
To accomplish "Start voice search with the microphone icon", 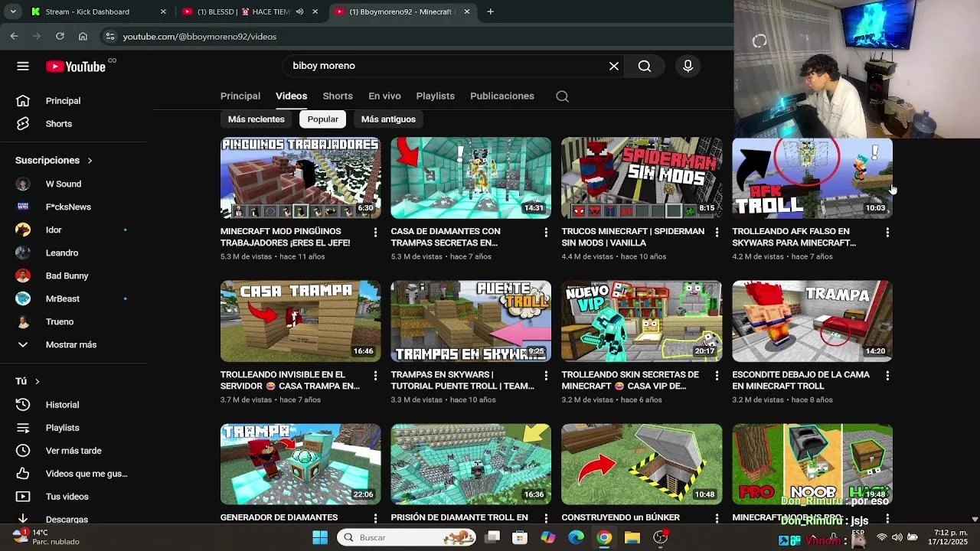I will pos(688,67).
